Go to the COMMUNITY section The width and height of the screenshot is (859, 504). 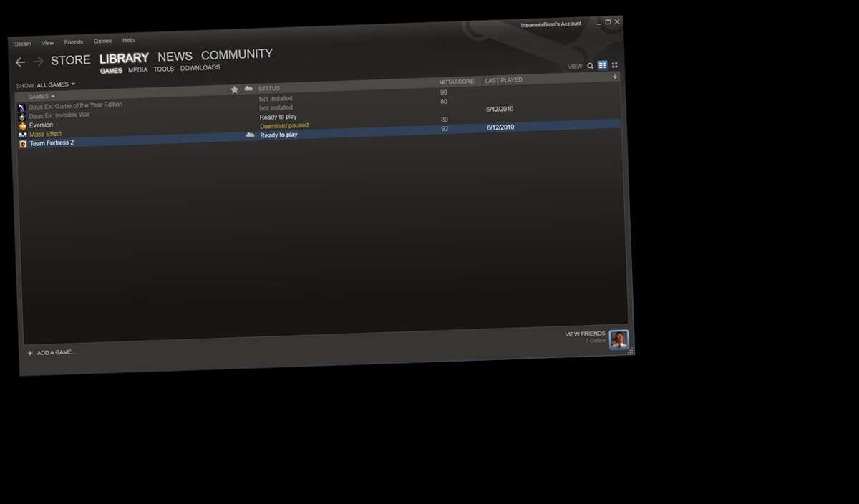click(x=237, y=54)
